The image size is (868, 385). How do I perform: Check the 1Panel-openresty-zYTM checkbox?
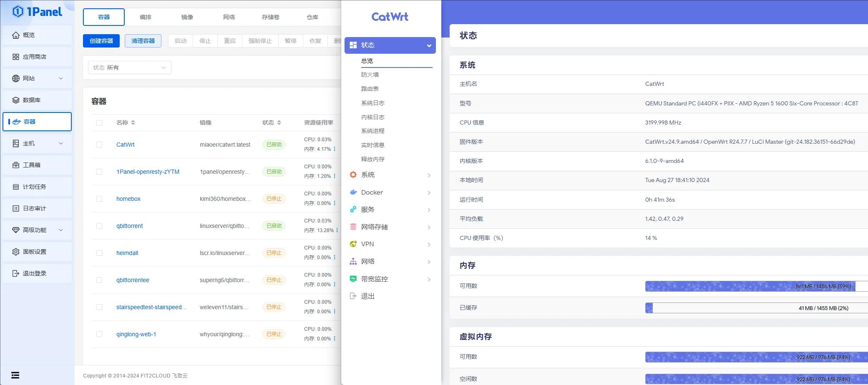coord(99,172)
